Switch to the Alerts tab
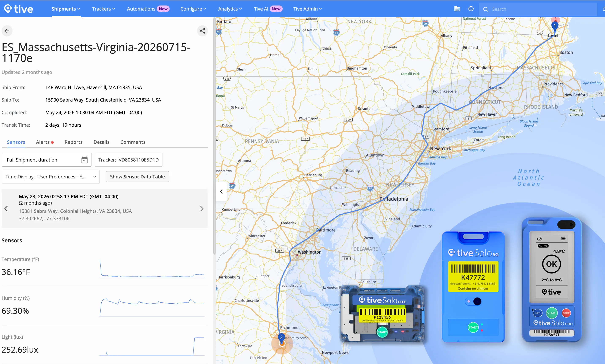 click(x=45, y=142)
